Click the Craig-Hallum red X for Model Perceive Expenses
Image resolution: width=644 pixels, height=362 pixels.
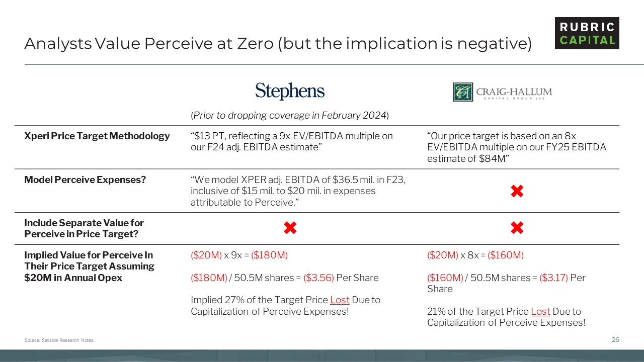pyautogui.click(x=517, y=191)
